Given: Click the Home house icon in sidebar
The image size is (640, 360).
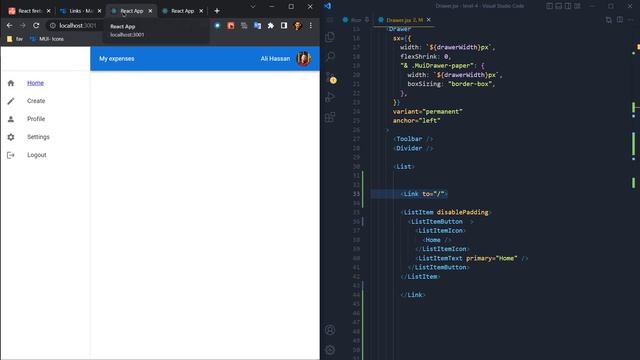Looking at the screenshot, I should (x=11, y=83).
